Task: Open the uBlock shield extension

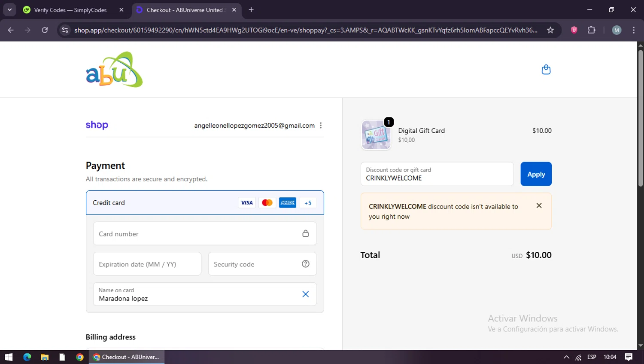Action: (574, 30)
